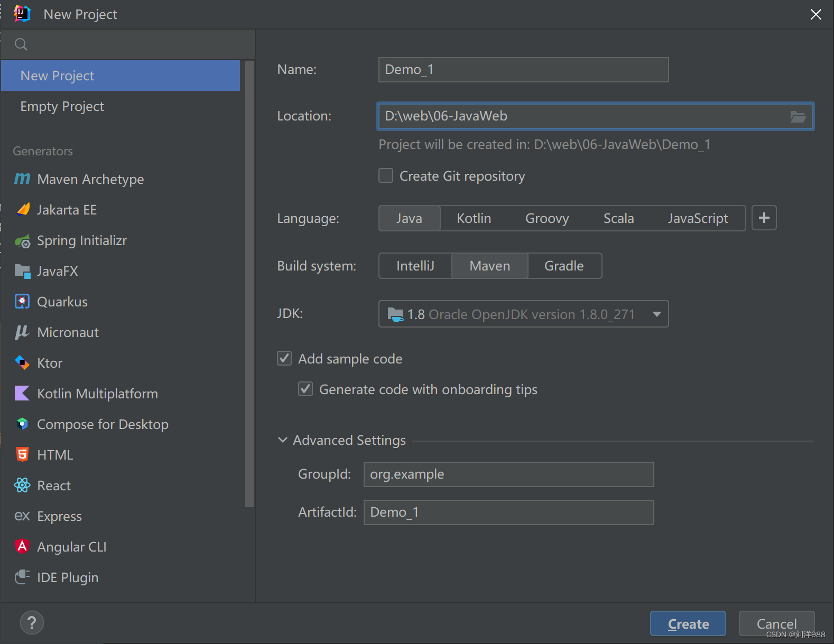Click the Express generator label
The image size is (834, 644).
(59, 516)
